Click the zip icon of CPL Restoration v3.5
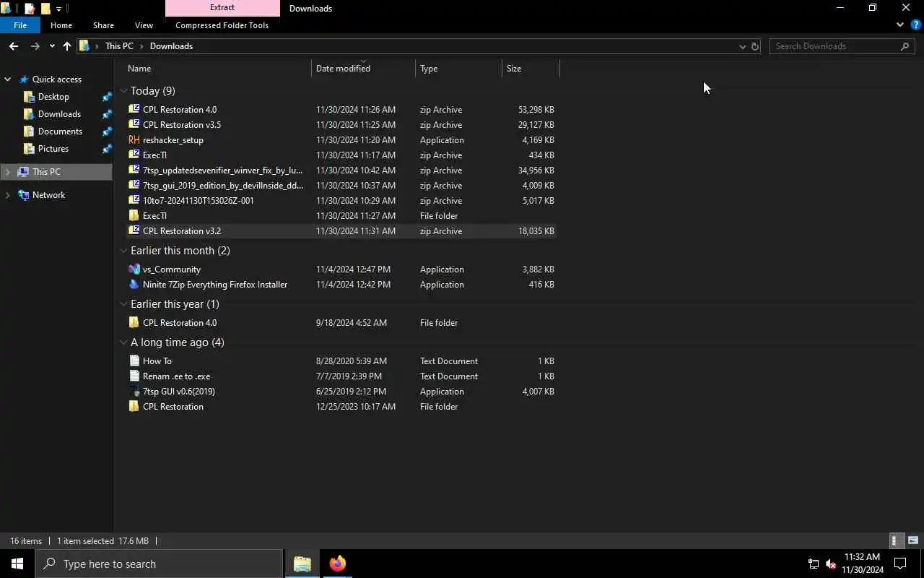 (134, 124)
